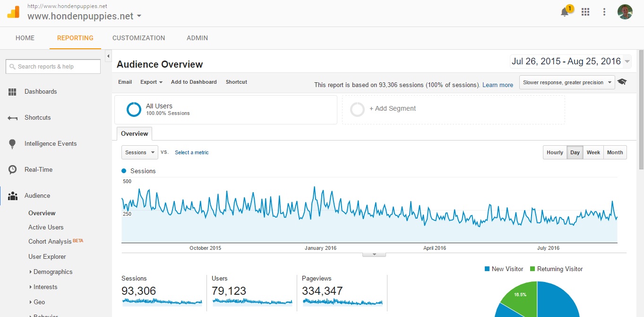Expand the Demographics section
This screenshot has height=317, width=644.
(x=50, y=272)
